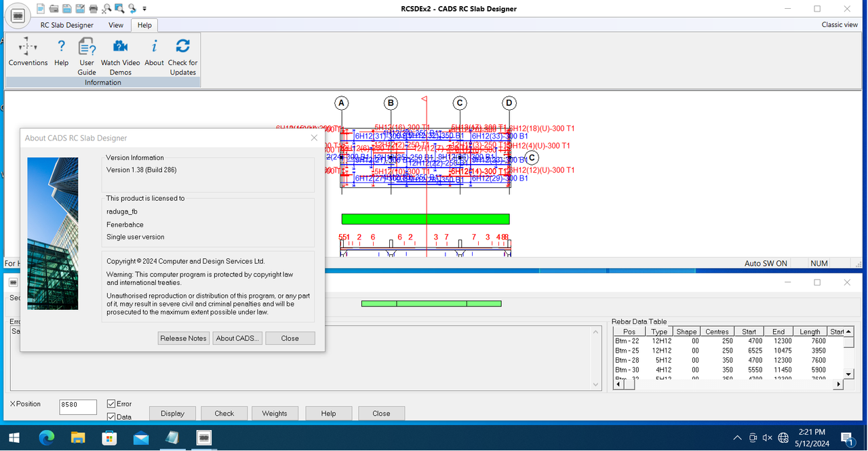Screen dimensions: 868x451
Task: Open the Mail app from the taskbar
Action: coord(141,437)
